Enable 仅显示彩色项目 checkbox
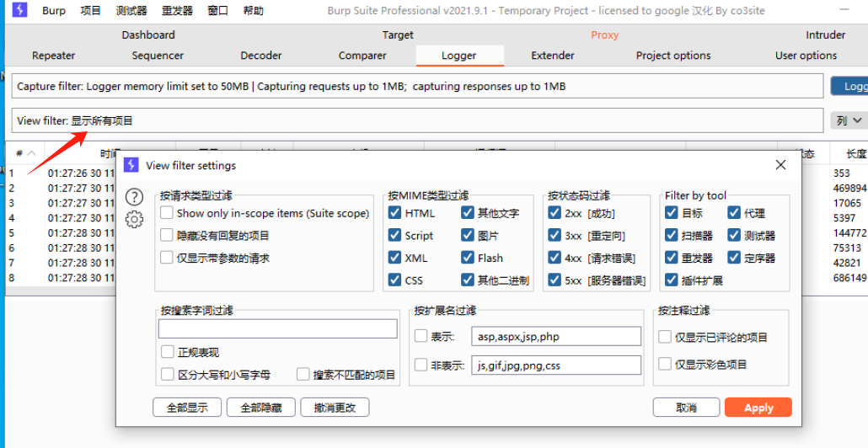The width and height of the screenshot is (868, 448). coord(665,364)
